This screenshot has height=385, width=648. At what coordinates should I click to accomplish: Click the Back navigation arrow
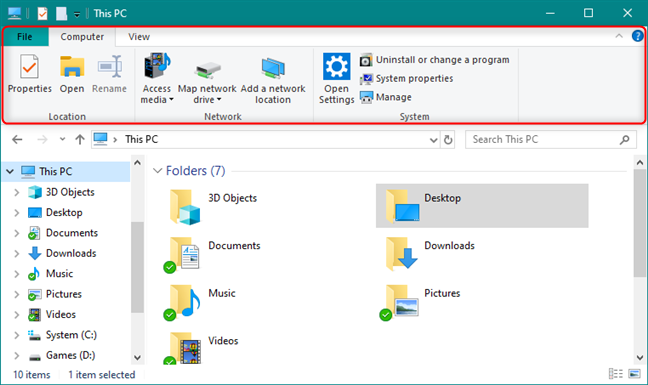pos(17,140)
